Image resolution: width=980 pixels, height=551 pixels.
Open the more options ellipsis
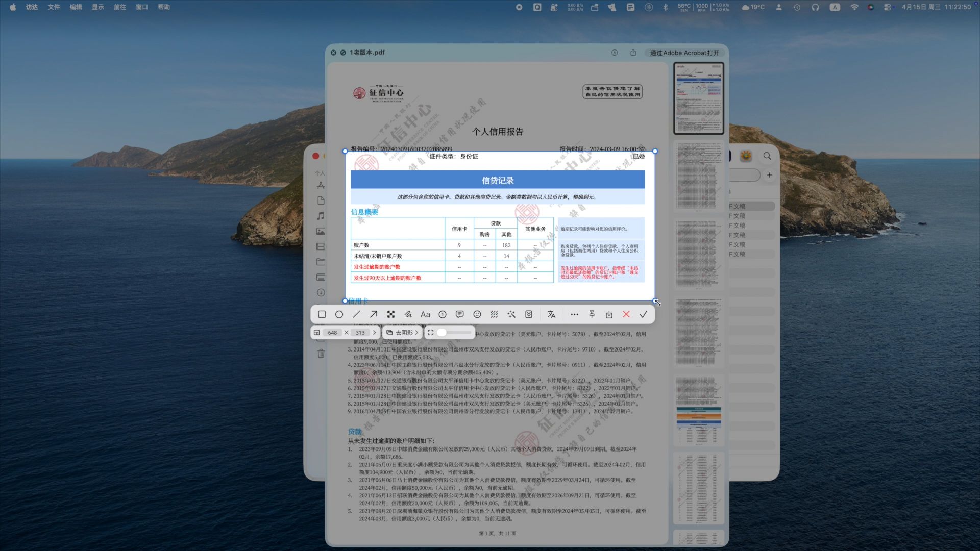click(x=574, y=314)
